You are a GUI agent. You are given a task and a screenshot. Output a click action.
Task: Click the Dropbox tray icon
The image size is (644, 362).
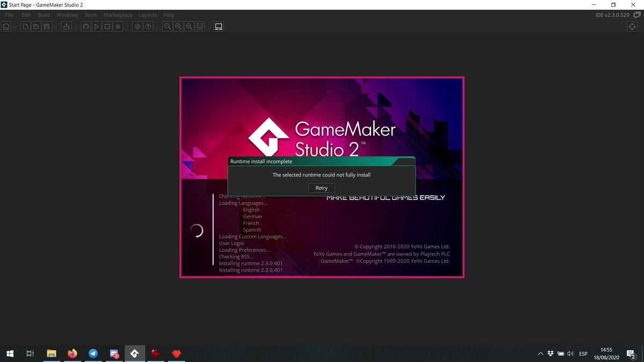(550, 354)
